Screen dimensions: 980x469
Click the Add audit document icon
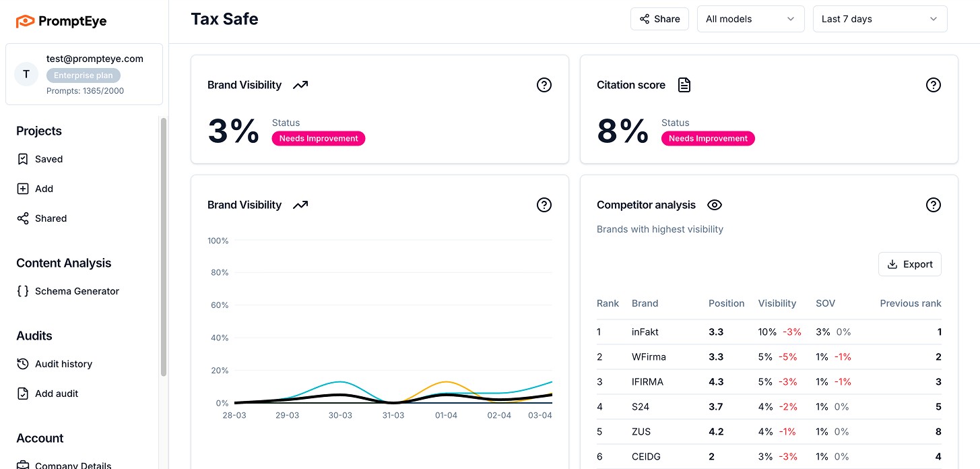[23, 394]
